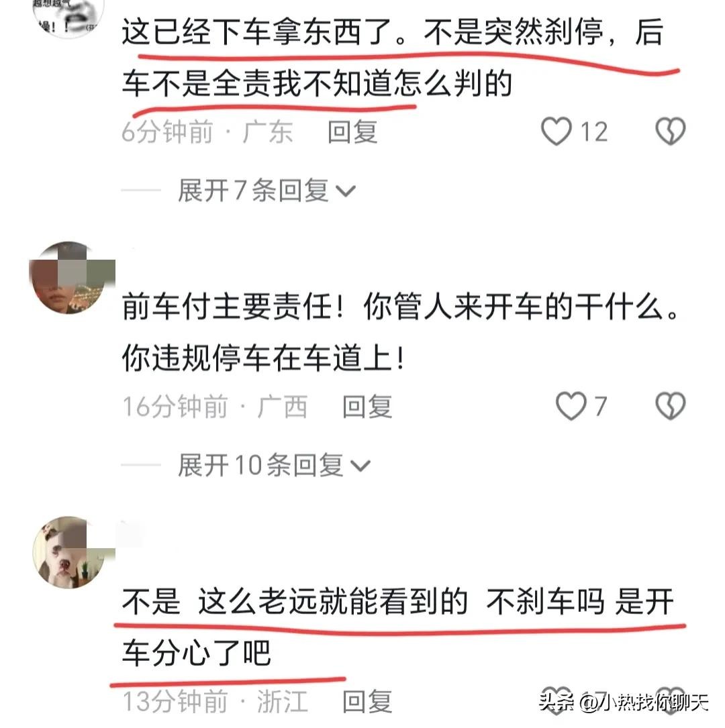The height and width of the screenshot is (728, 725).
Task: Dislike the Zhejiang comment at the bottom
Action: pos(670,700)
